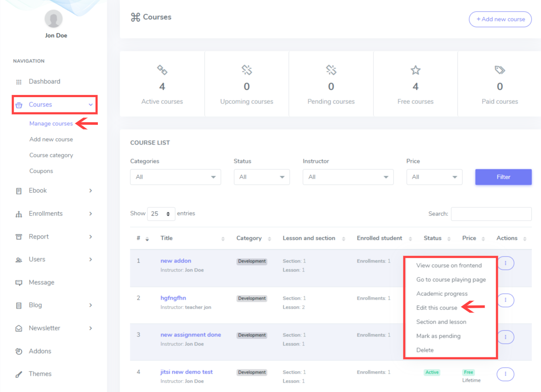Click the Enrollments hierarchy icon
The height and width of the screenshot is (392, 541).
click(18, 214)
